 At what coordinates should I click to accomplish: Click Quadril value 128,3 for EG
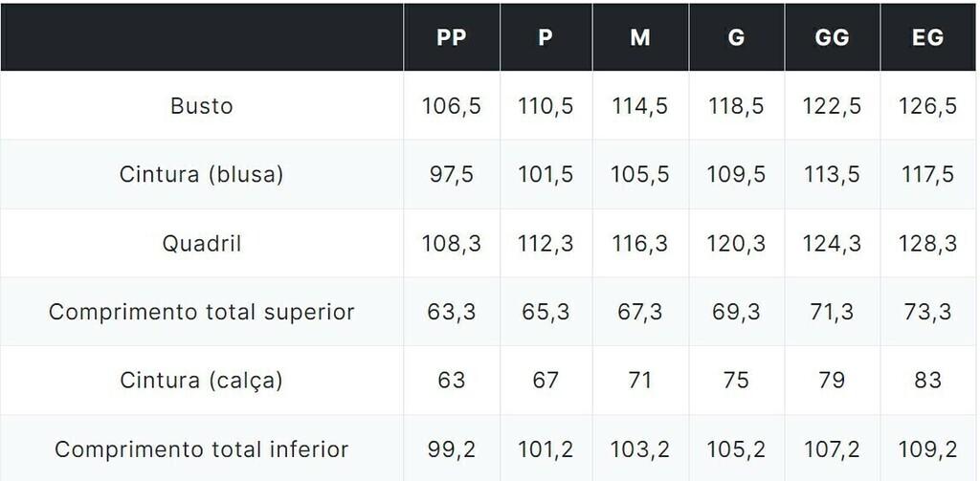pos(927,244)
